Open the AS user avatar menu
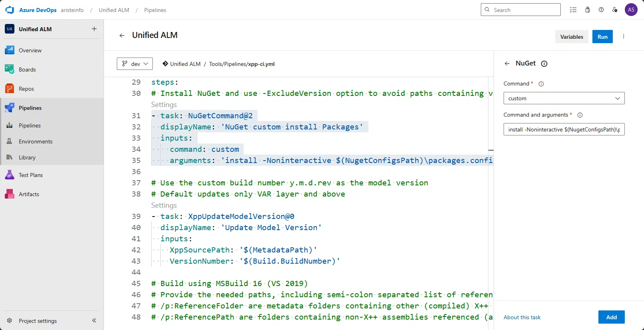Screen dimensions: 644x330 pyautogui.click(x=631, y=10)
